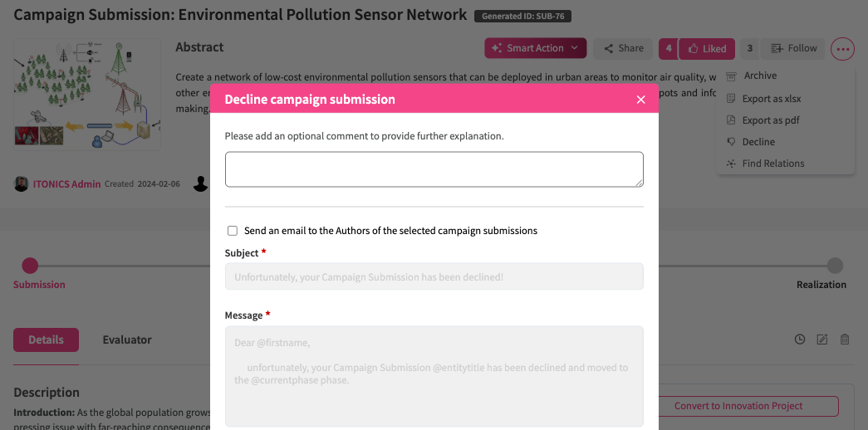Click the ITONICS Admin avatar icon

(22, 184)
